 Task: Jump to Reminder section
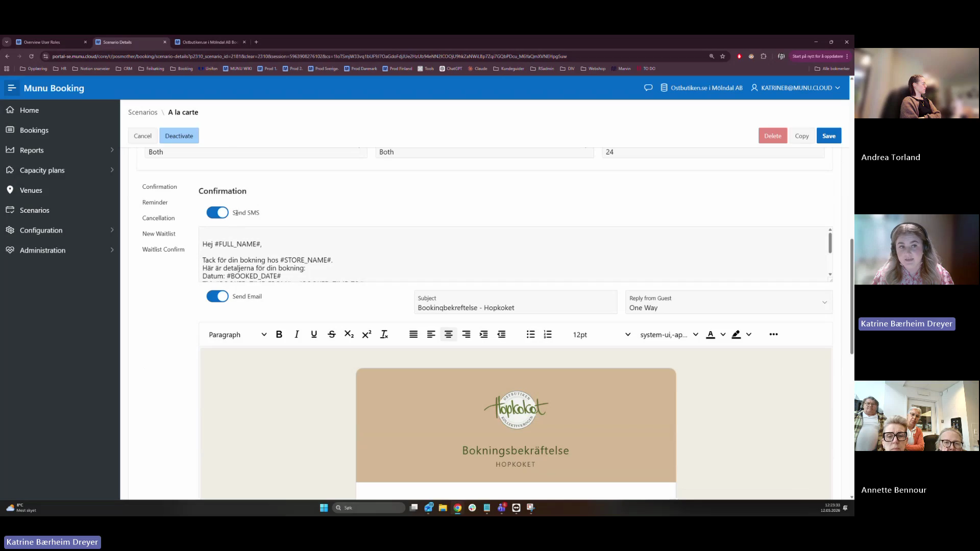point(155,203)
